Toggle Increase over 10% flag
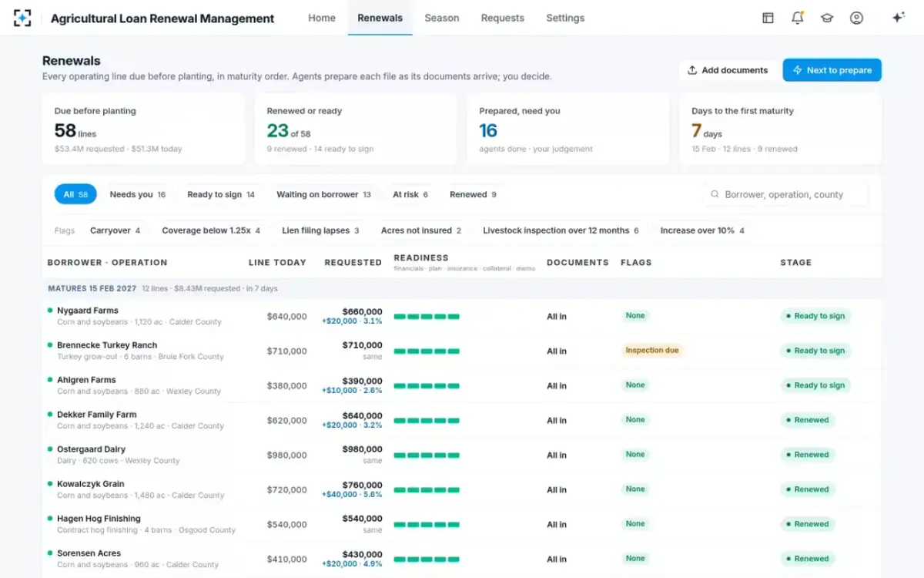 tap(702, 230)
